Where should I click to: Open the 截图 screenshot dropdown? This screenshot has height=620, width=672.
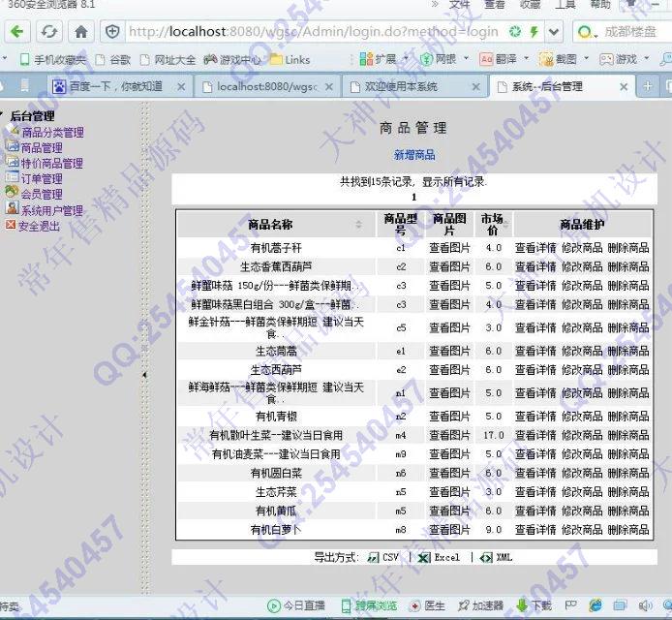pos(565,59)
